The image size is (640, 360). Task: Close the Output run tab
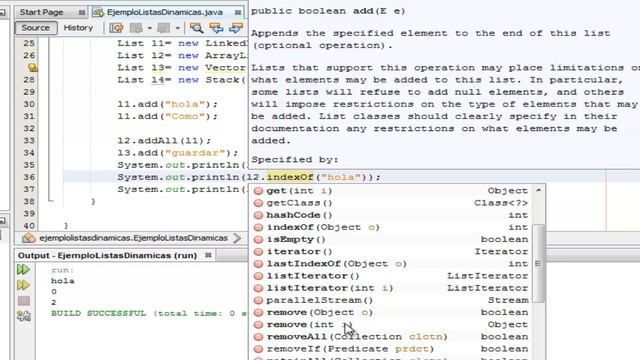pos(208,255)
